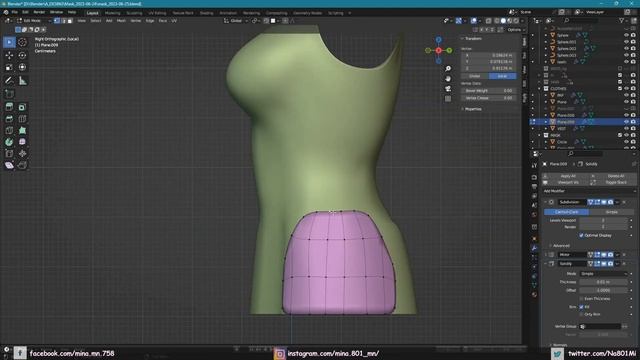
Task: Select the Smooth tool
Action: tap(22, 142)
